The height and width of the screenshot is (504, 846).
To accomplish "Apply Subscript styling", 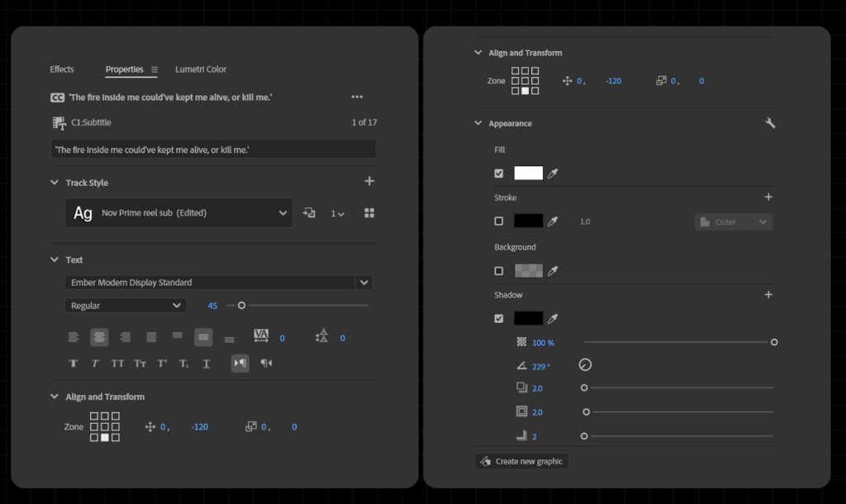I will pyautogui.click(x=184, y=364).
